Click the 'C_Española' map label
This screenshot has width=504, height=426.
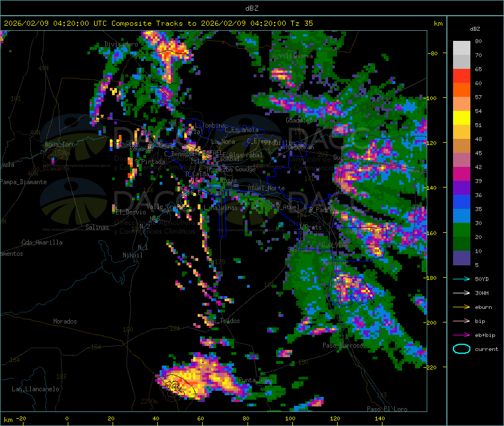click(241, 130)
